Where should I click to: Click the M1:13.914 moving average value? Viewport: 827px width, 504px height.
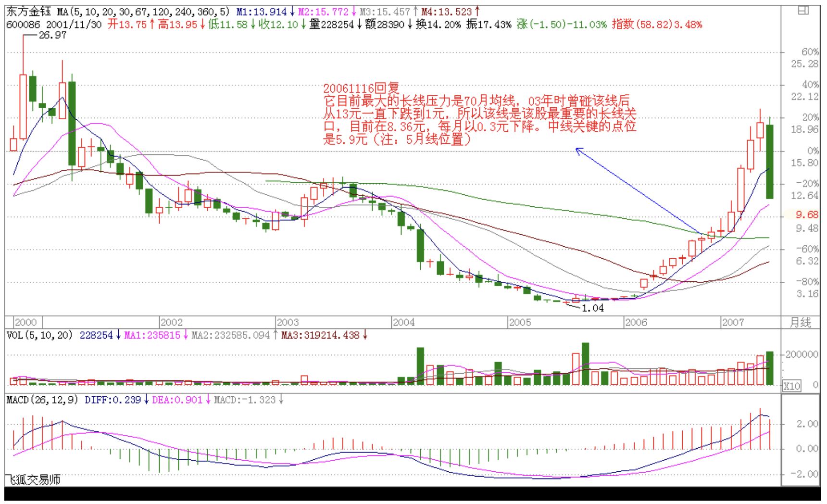click(261, 12)
